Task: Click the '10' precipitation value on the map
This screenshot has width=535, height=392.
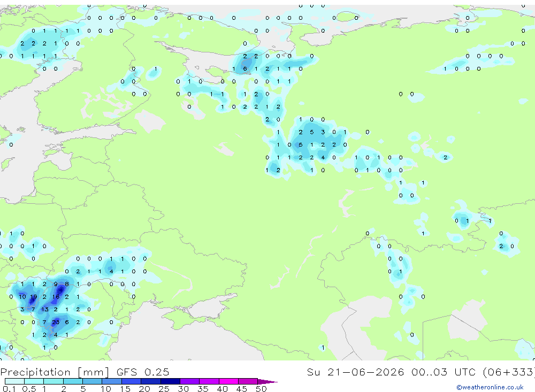Action: click(x=22, y=297)
